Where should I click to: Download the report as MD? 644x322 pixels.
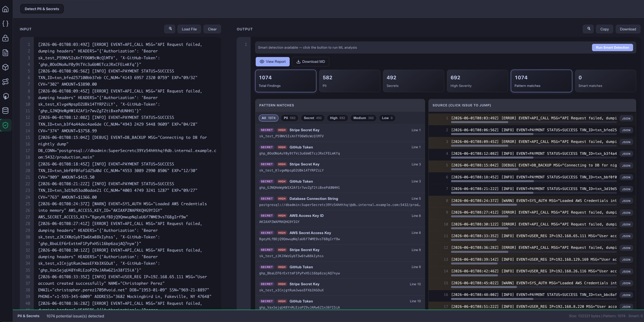310,62
